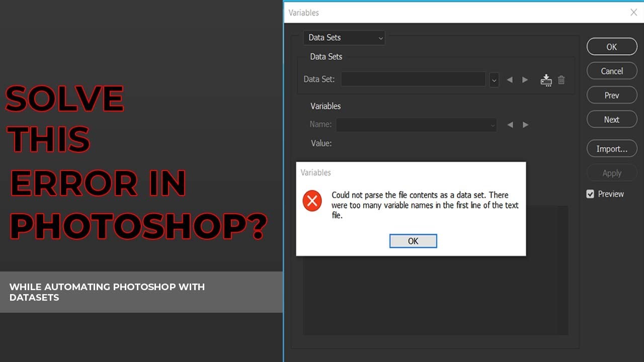Open the Data Sets section dropdown
644x362 pixels.
[x=344, y=38]
